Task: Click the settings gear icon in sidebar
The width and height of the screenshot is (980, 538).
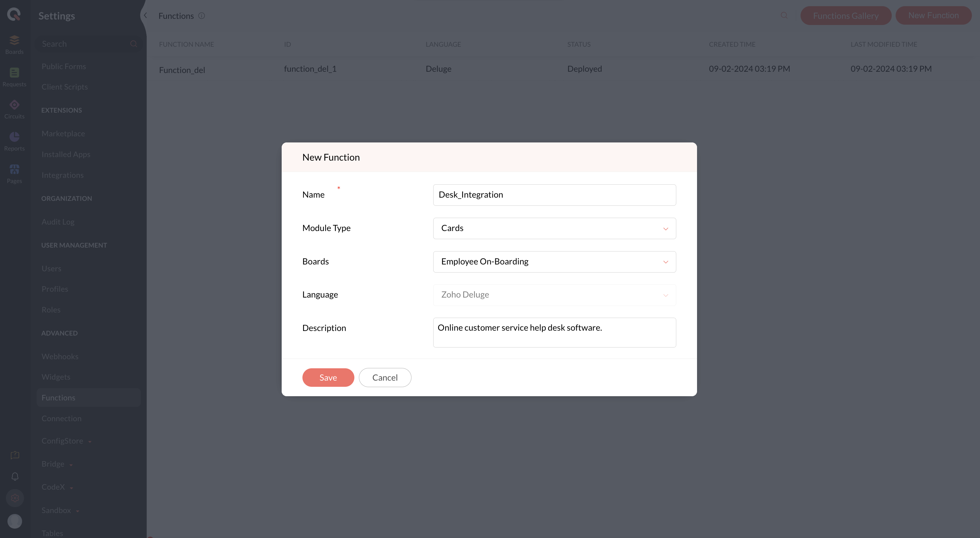Action: tap(15, 498)
